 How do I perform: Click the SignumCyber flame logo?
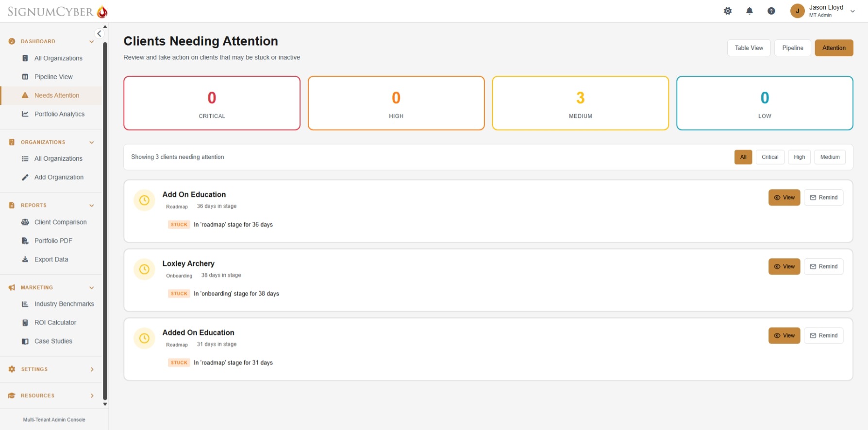point(102,11)
